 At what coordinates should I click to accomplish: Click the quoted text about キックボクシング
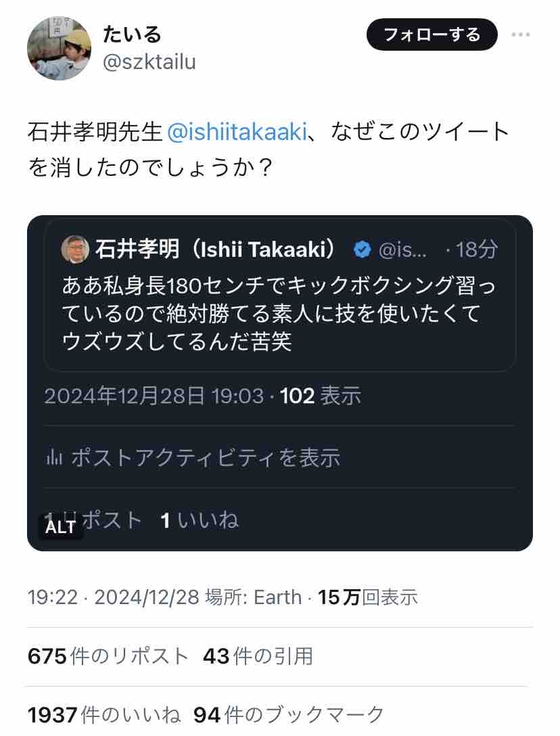[x=279, y=313]
